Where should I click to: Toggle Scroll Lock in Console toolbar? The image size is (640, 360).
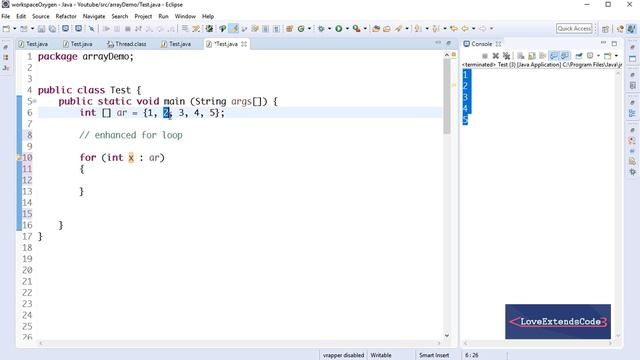(x=532, y=56)
